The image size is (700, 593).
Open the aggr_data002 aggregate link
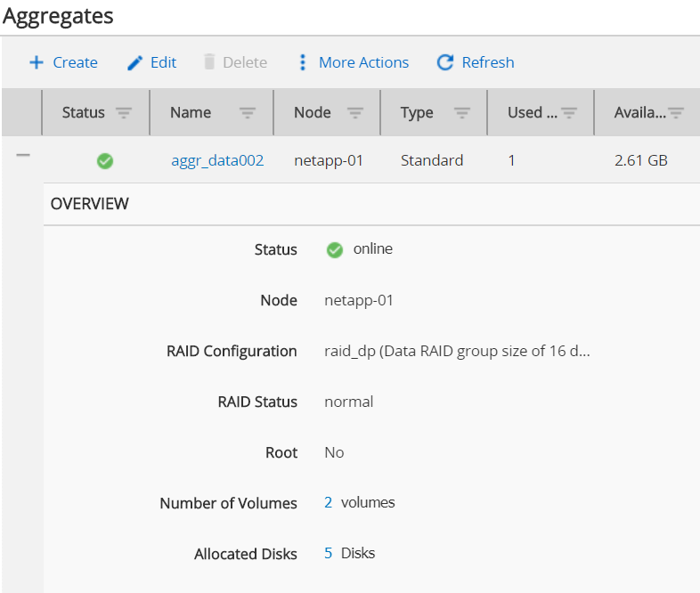[x=217, y=161]
